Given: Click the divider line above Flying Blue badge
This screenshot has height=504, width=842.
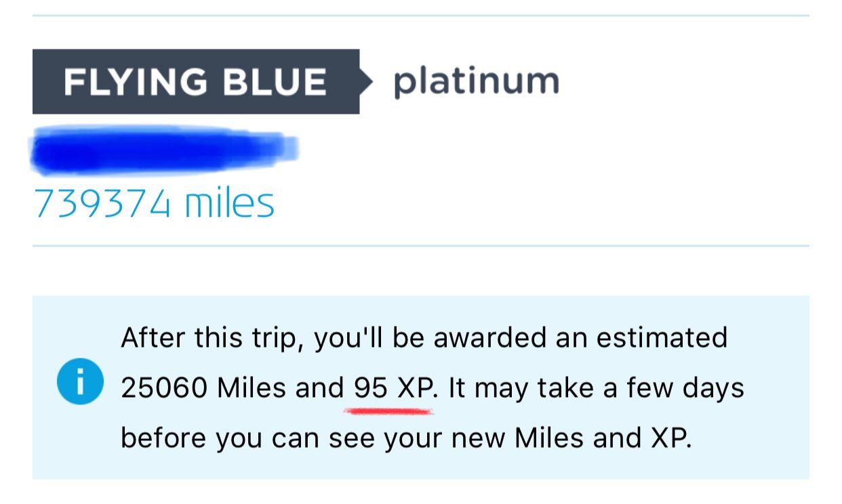Looking at the screenshot, I should tap(421, 15).
